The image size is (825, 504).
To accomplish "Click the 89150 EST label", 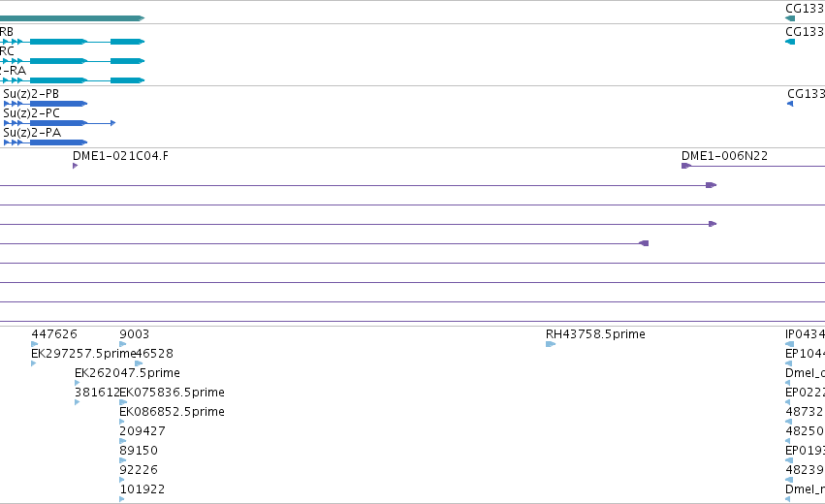I will point(139,451).
